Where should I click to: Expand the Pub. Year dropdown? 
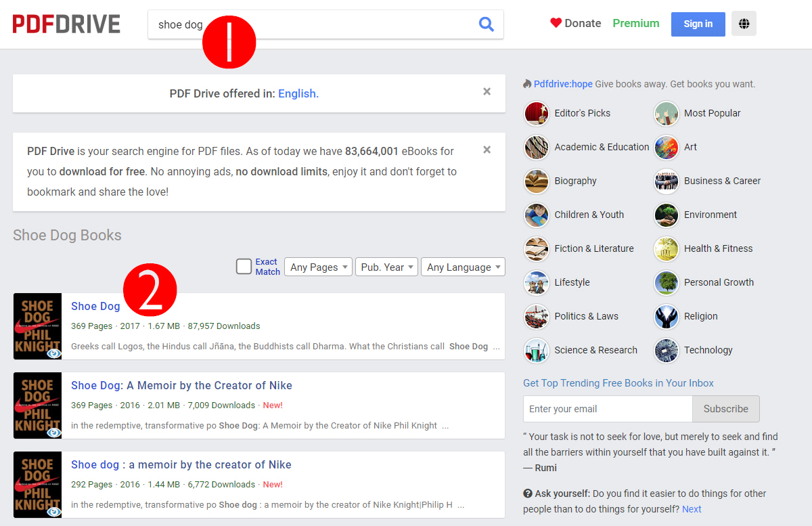[x=386, y=267]
